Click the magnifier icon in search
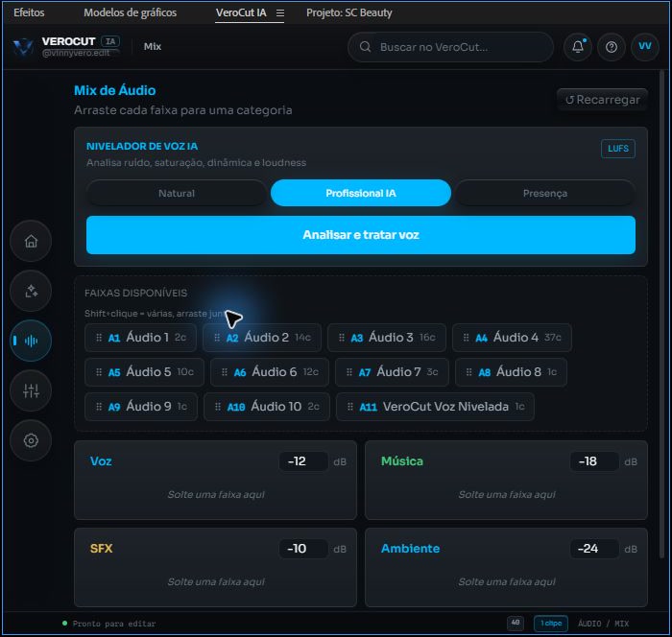Screen dimensions: 672x637 coord(365,47)
